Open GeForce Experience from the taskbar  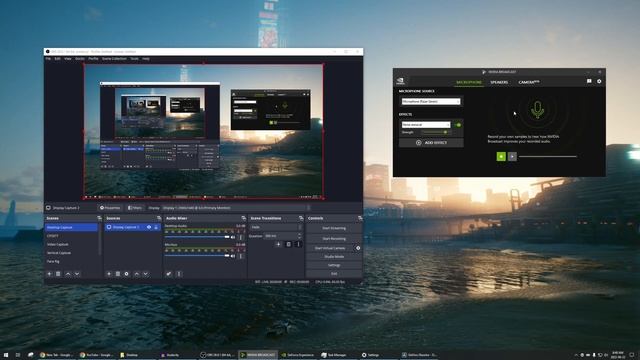point(297,355)
